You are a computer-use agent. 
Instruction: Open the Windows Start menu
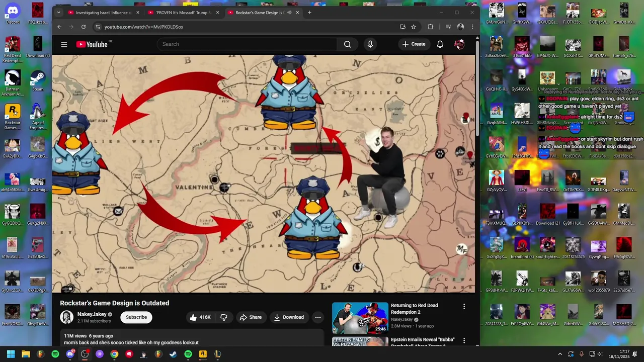(x=11, y=354)
